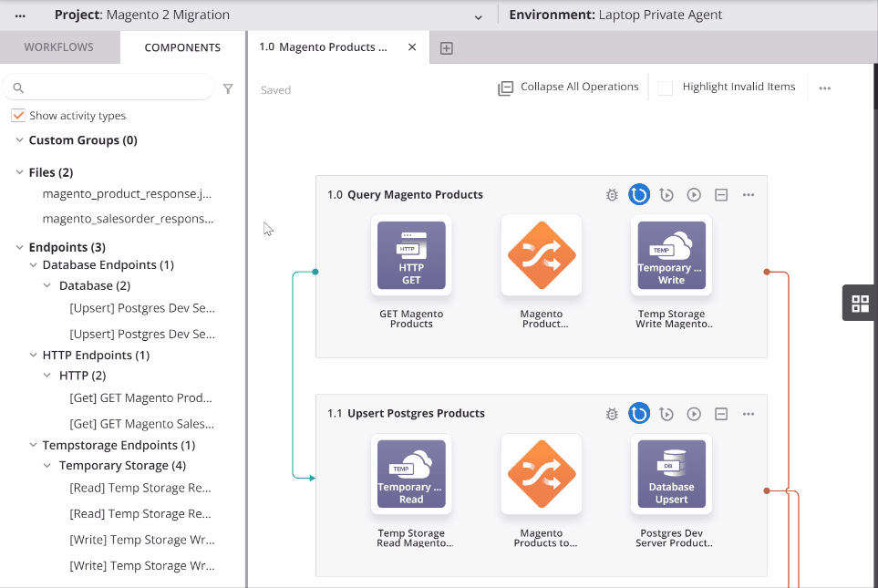Run the Query Magento Products operation
878x588 pixels.
tap(694, 195)
